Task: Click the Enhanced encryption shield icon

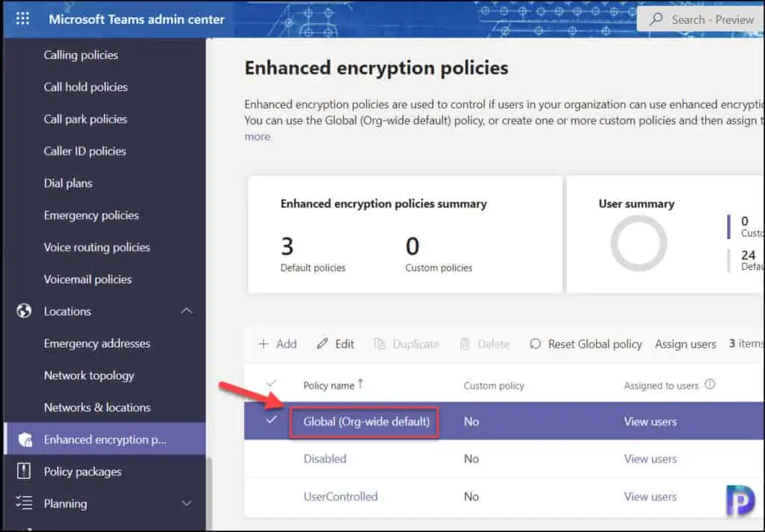Action: tap(25, 440)
